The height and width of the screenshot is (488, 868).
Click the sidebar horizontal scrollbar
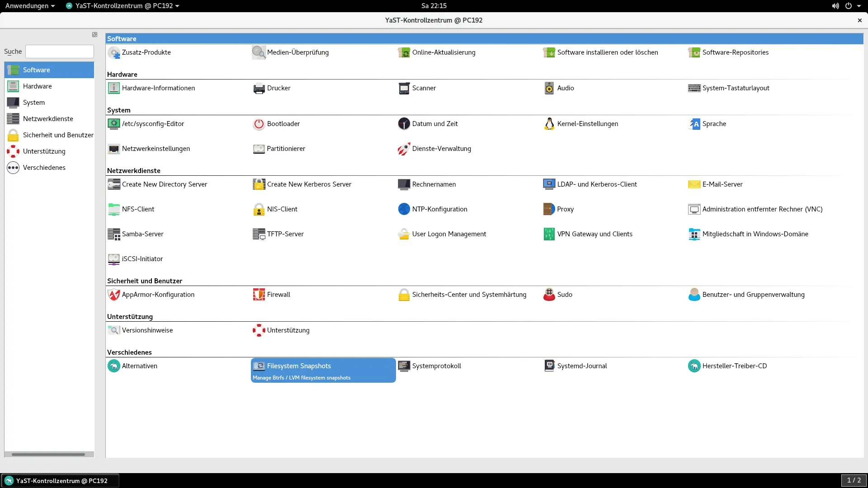point(48,455)
